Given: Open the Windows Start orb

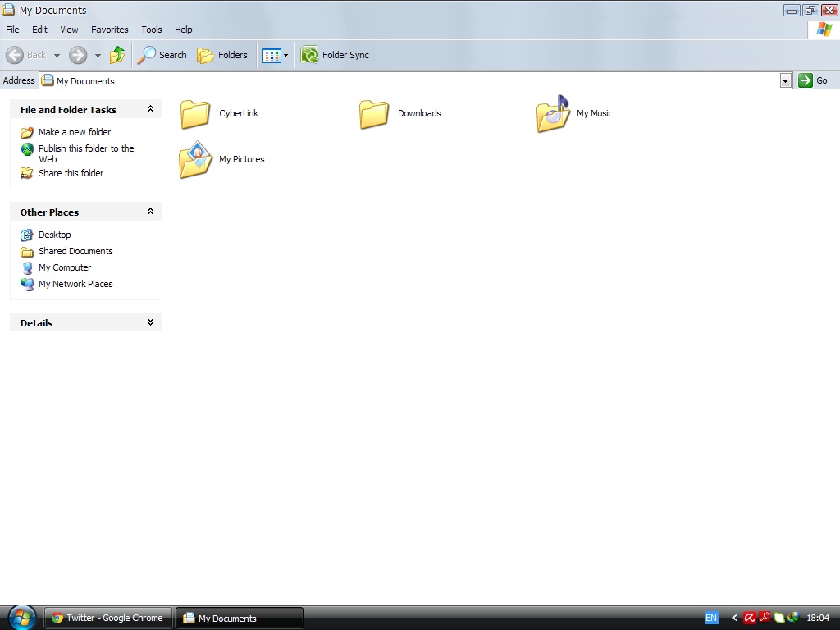Looking at the screenshot, I should pyautogui.click(x=22, y=618).
